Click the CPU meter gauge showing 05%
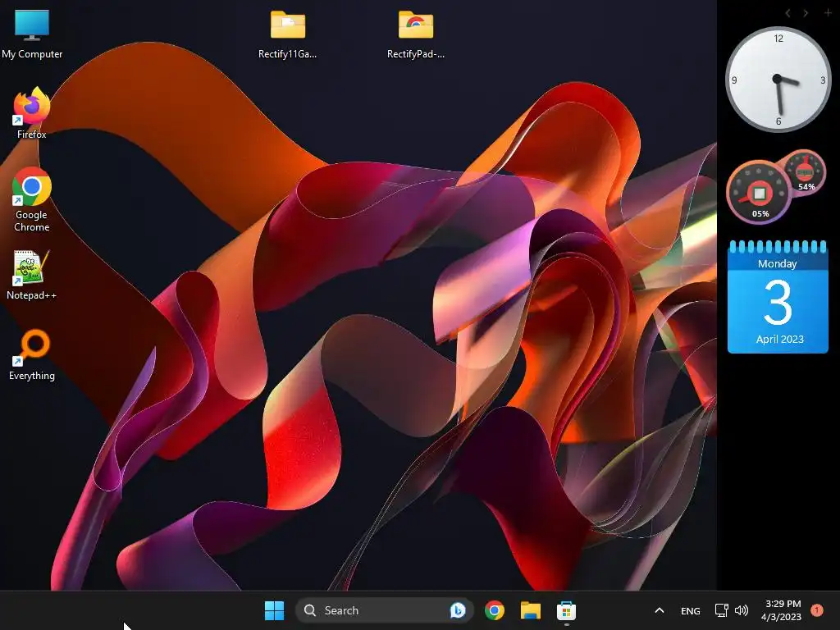 [759, 193]
